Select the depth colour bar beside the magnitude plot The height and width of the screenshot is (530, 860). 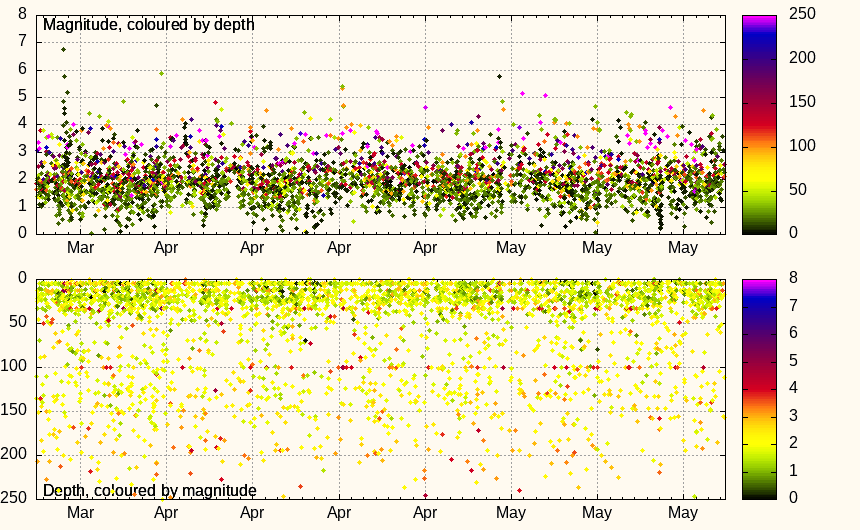760,125
